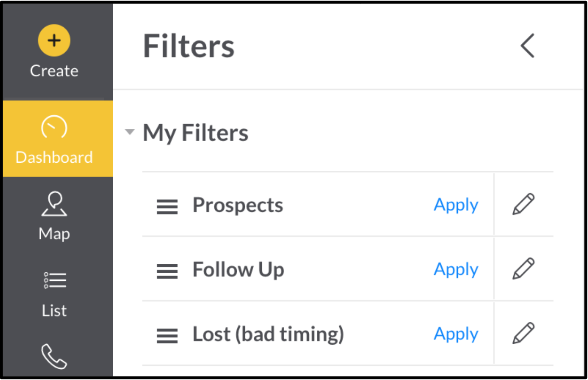The height and width of the screenshot is (380, 588).
Task: Edit Follow Up filter with pencil icon
Action: tap(524, 269)
